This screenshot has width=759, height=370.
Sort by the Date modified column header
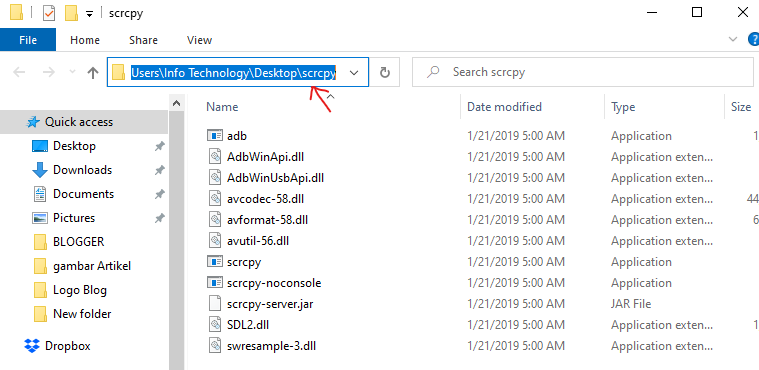click(504, 107)
